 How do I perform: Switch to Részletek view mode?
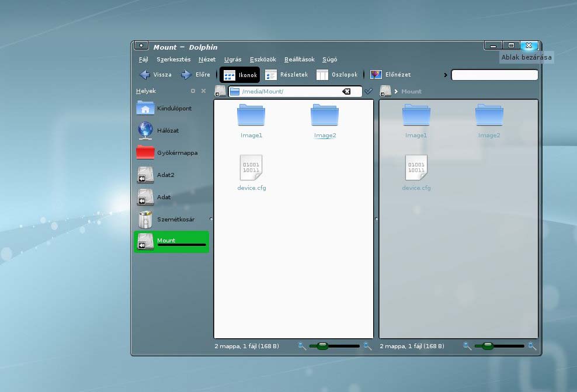coord(286,75)
